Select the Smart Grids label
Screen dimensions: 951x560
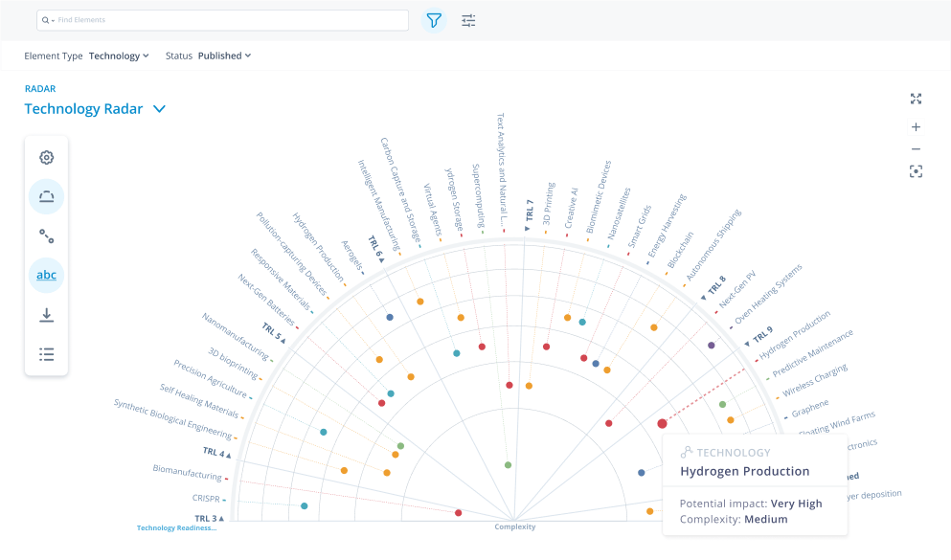coord(639,227)
